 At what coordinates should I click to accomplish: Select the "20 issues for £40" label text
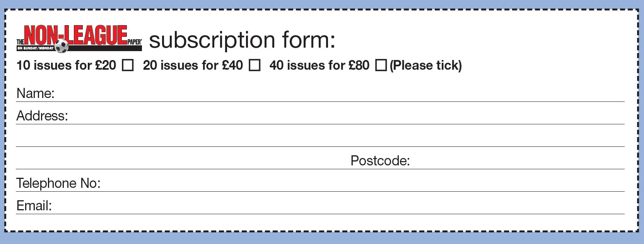pos(193,65)
